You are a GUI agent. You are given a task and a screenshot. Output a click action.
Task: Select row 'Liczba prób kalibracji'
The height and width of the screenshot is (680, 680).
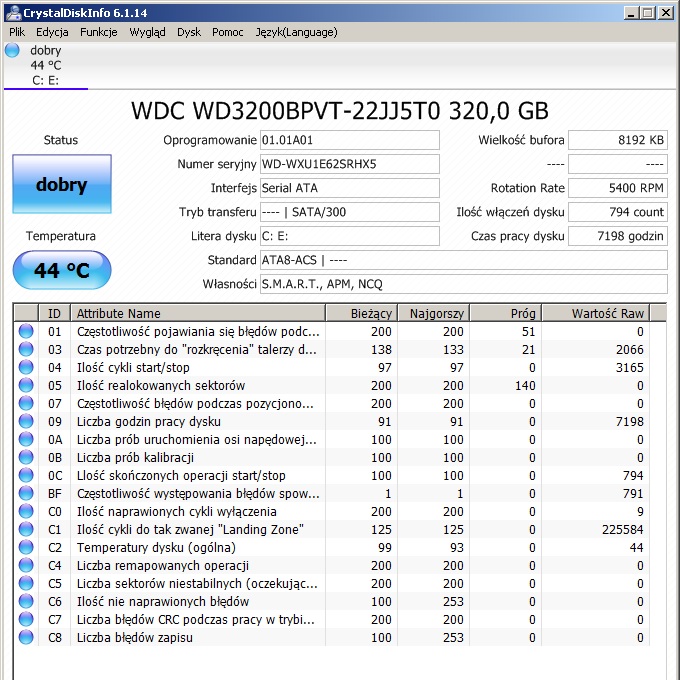click(332, 457)
